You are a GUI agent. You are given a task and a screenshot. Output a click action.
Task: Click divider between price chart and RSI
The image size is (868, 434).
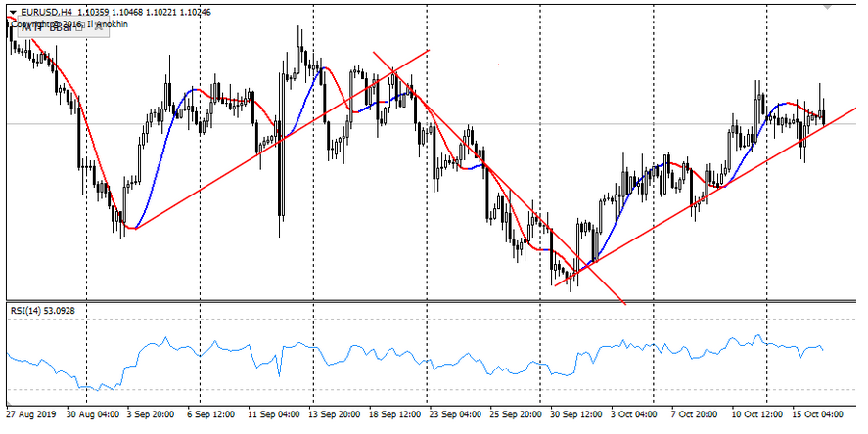tap(431, 300)
